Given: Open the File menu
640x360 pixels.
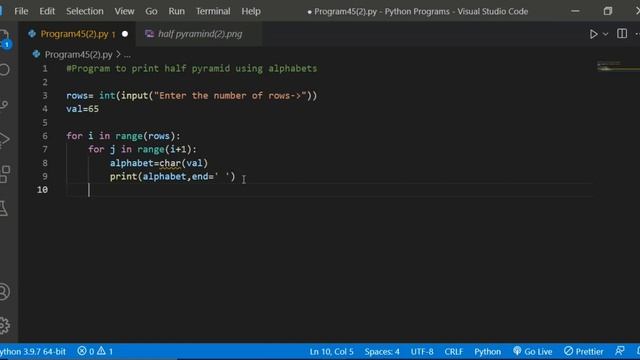Looking at the screenshot, I should tap(21, 11).
